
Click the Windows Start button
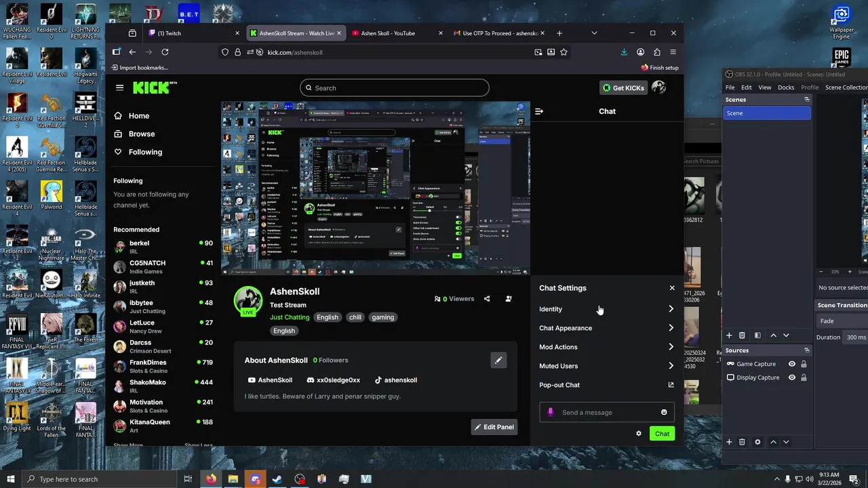click(x=11, y=479)
